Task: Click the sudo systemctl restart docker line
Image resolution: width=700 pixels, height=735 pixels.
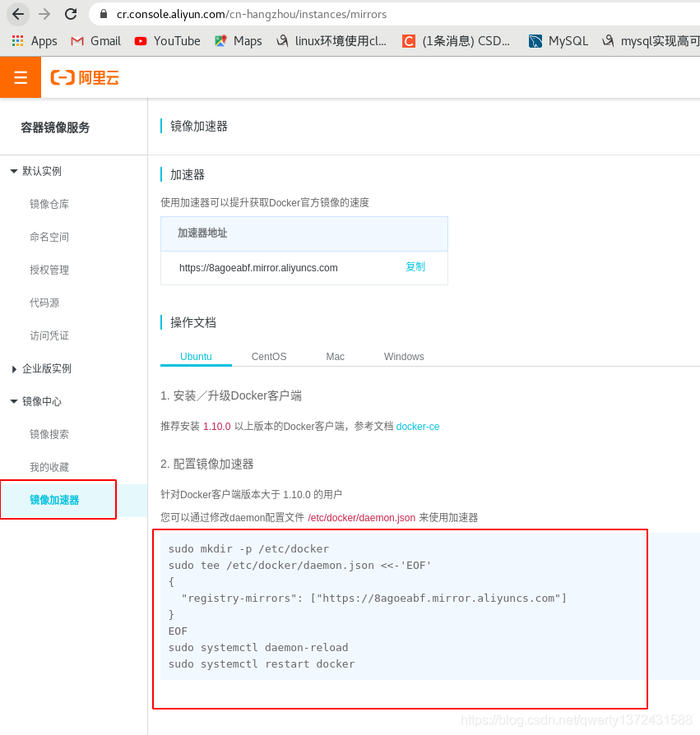Action: (262, 663)
